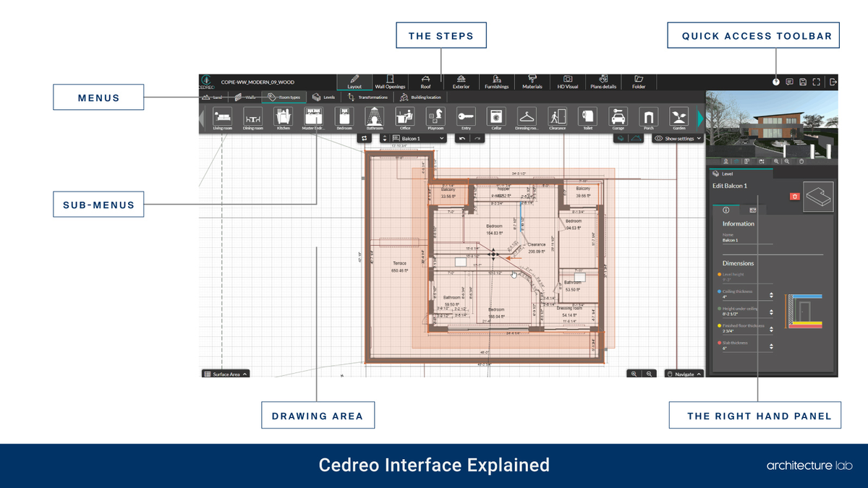The width and height of the screenshot is (868, 488).
Task: Switch to the Exterior step
Action: [x=461, y=82]
